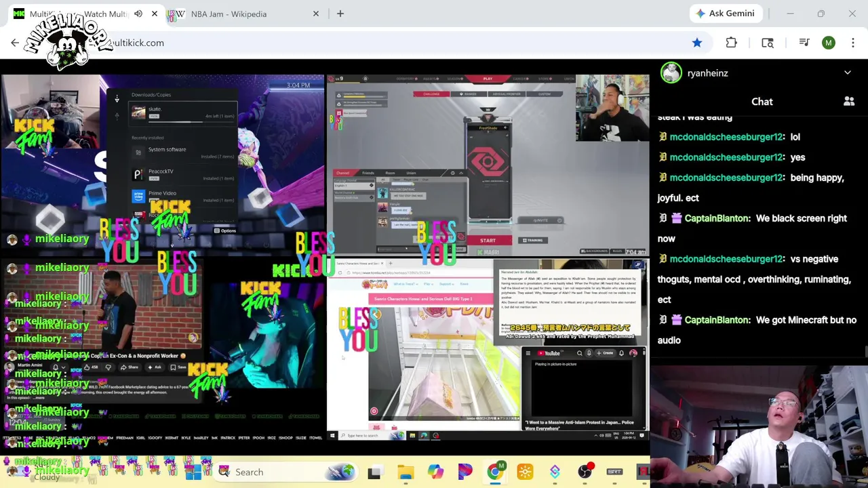868x488 pixels.
Task: Select skate. download item in PS5 stream
Action: pyautogui.click(x=183, y=113)
